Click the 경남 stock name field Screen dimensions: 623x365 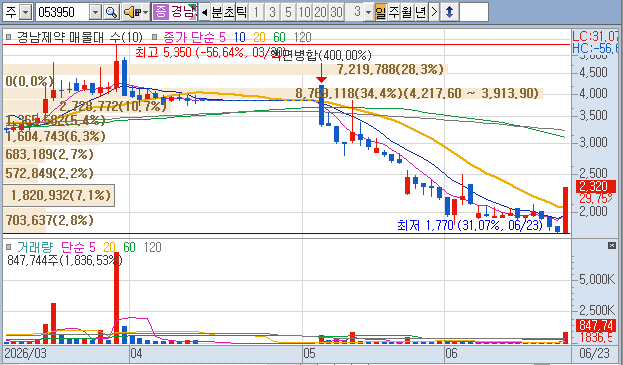click(183, 12)
